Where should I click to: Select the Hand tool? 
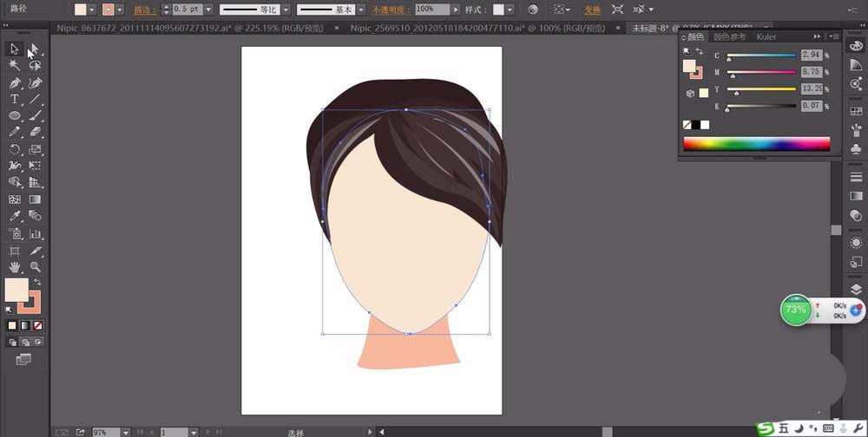click(x=15, y=267)
